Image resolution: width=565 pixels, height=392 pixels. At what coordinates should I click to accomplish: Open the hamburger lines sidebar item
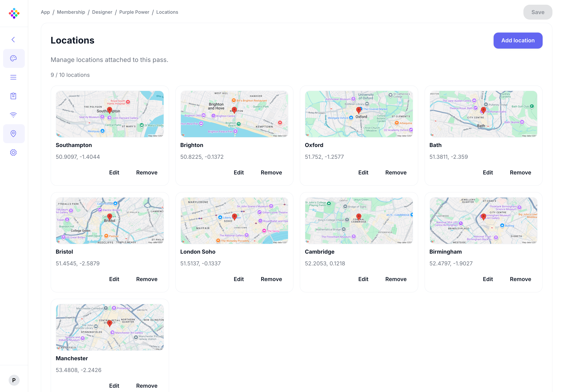coord(13,77)
